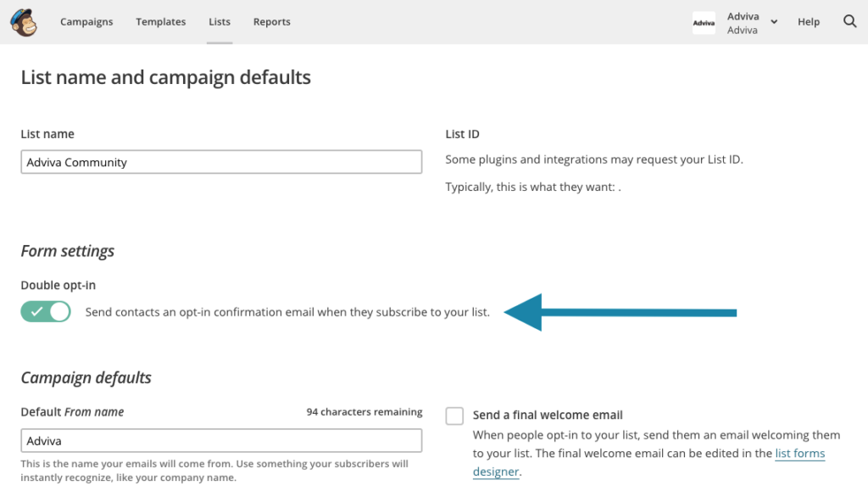Edit the List name field
Viewport: 868px width, 497px height.
pos(221,162)
